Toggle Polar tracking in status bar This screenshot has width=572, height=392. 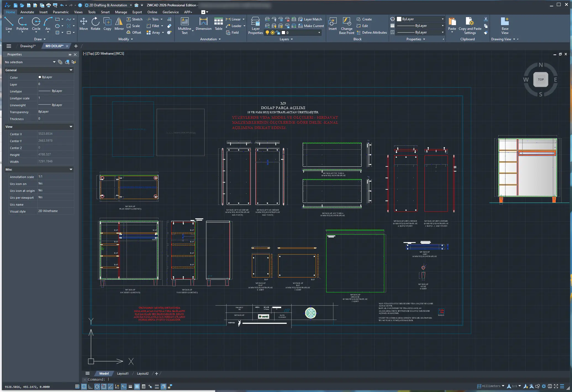coord(97,386)
